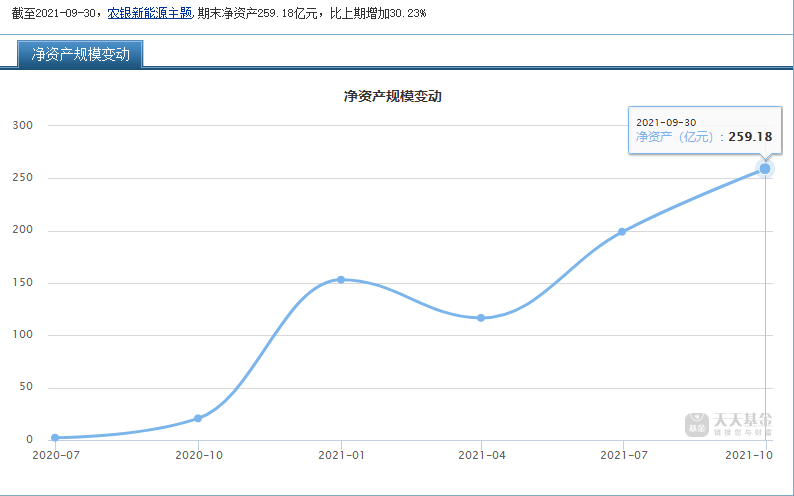Click the 2020-07 data point on chart
This screenshot has width=794, height=496.
pyautogui.click(x=55, y=437)
